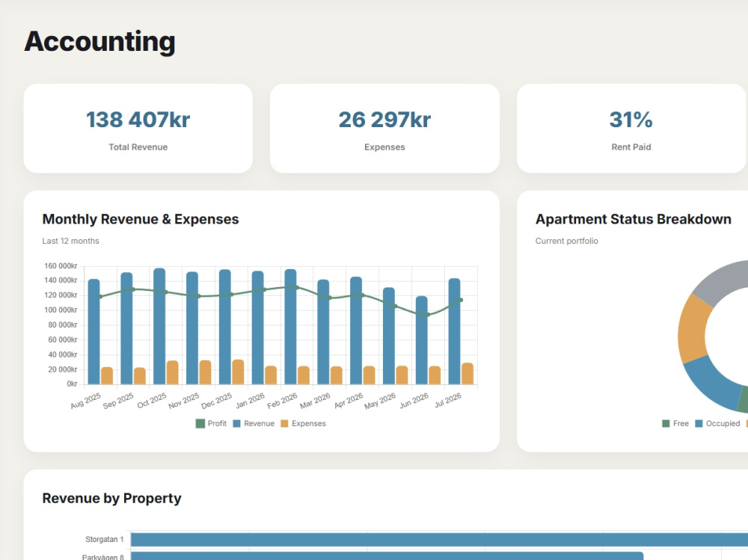Click the Jul 2026 profit line point
The image size is (748, 560).
click(461, 300)
